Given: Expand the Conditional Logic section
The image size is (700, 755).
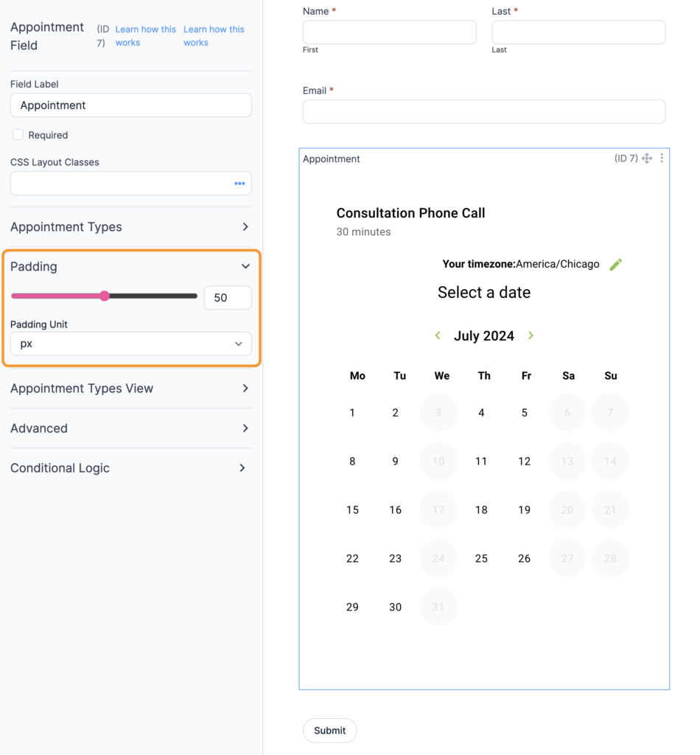Looking at the screenshot, I should pos(131,468).
